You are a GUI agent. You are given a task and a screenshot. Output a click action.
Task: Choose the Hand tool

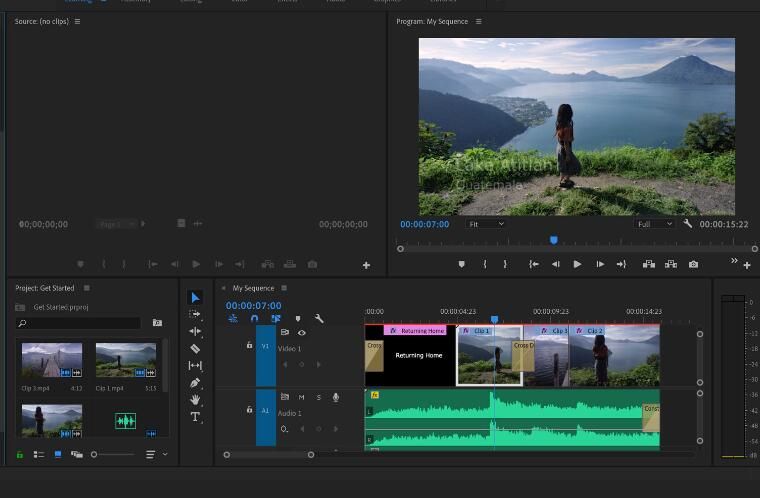point(195,400)
